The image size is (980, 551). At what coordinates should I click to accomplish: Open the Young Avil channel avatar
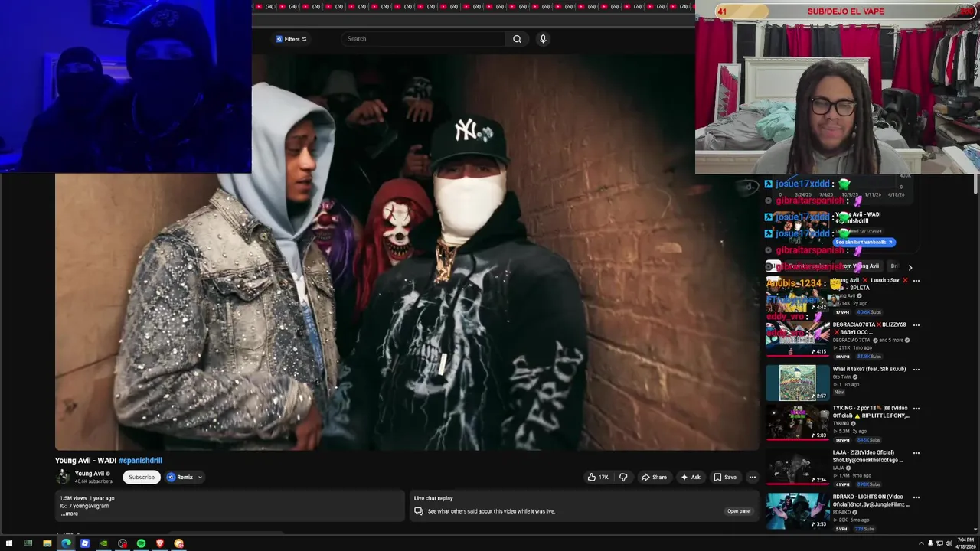(x=63, y=477)
